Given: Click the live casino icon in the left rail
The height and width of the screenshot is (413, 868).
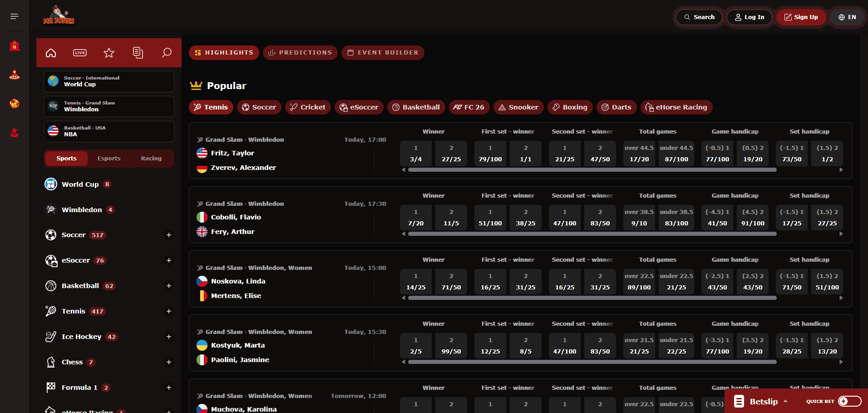Looking at the screenshot, I should [x=15, y=75].
